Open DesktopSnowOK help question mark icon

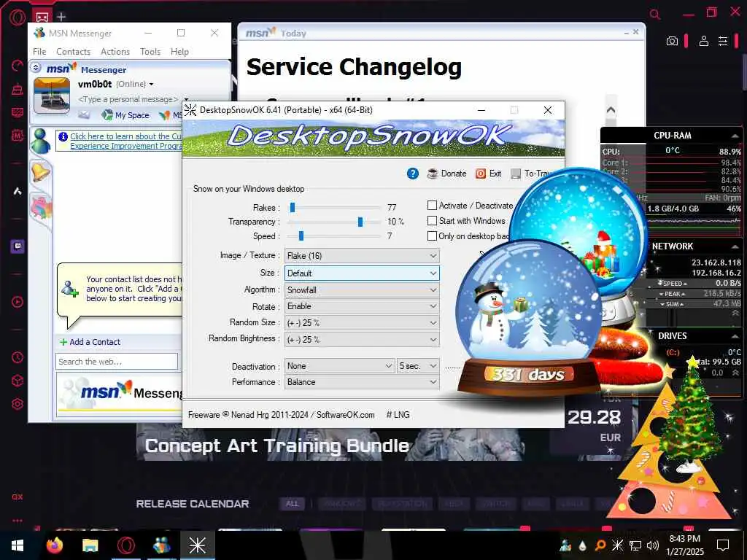(x=413, y=174)
